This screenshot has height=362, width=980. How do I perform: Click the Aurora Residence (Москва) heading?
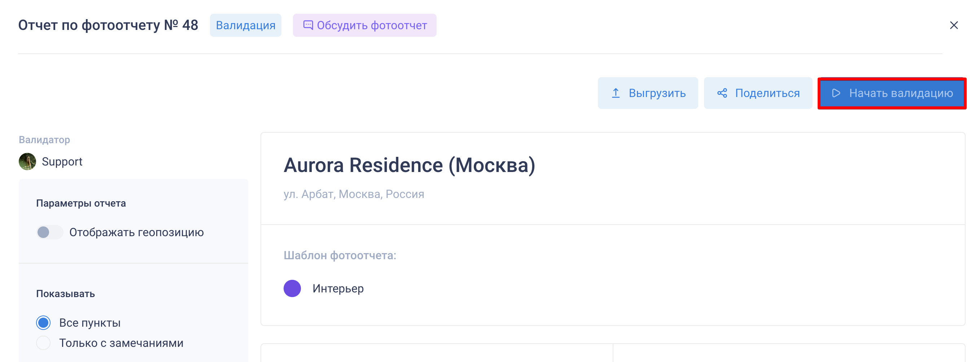[x=409, y=165]
